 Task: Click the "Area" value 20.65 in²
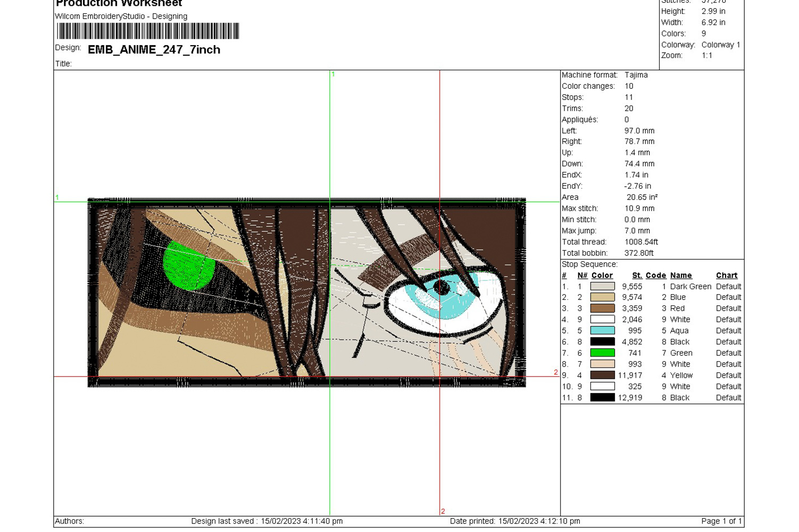pos(642,197)
